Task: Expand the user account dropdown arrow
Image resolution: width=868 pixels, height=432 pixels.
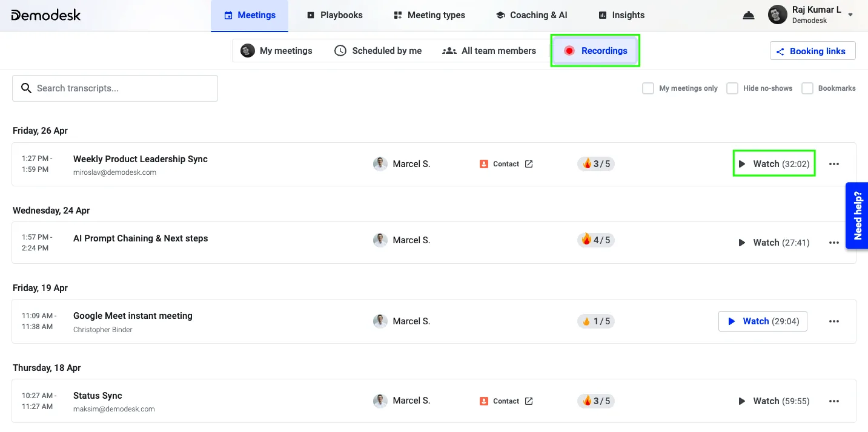Action: [850, 15]
